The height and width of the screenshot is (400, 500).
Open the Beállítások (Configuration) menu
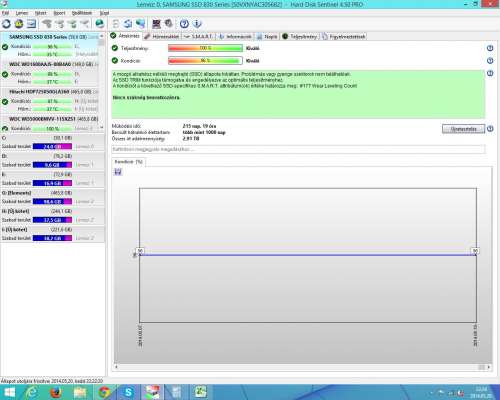point(82,13)
